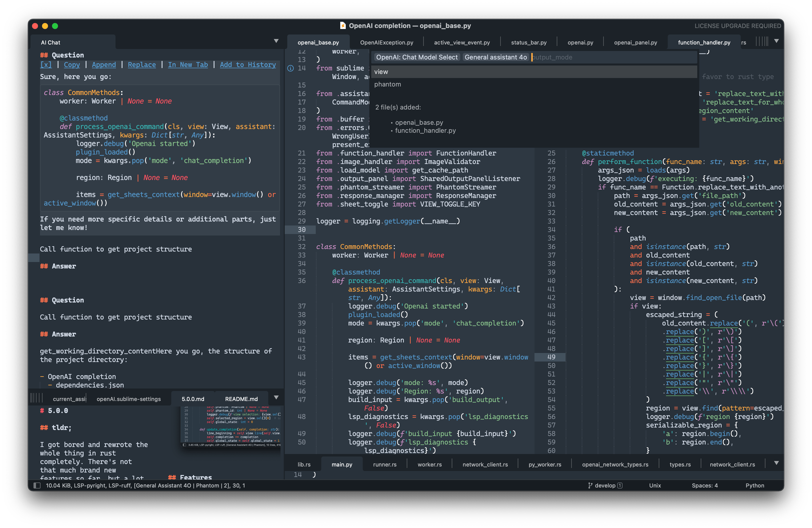This screenshot has width=812, height=528.
Task: Open the top editor tab list dropdown arrow
Action: point(776,41)
